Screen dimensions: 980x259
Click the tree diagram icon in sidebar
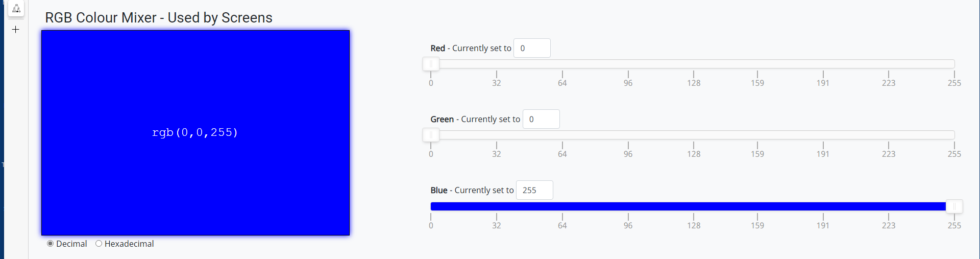click(x=16, y=8)
